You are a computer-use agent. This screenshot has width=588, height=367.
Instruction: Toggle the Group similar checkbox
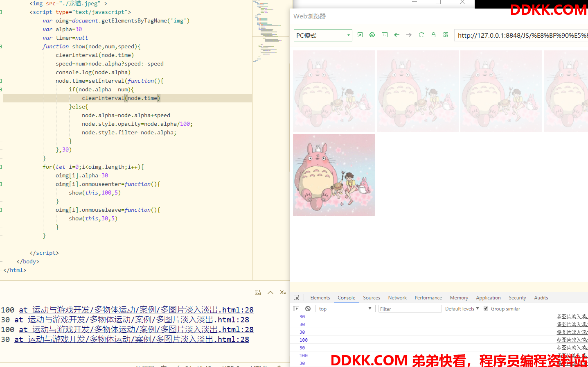pyautogui.click(x=486, y=308)
